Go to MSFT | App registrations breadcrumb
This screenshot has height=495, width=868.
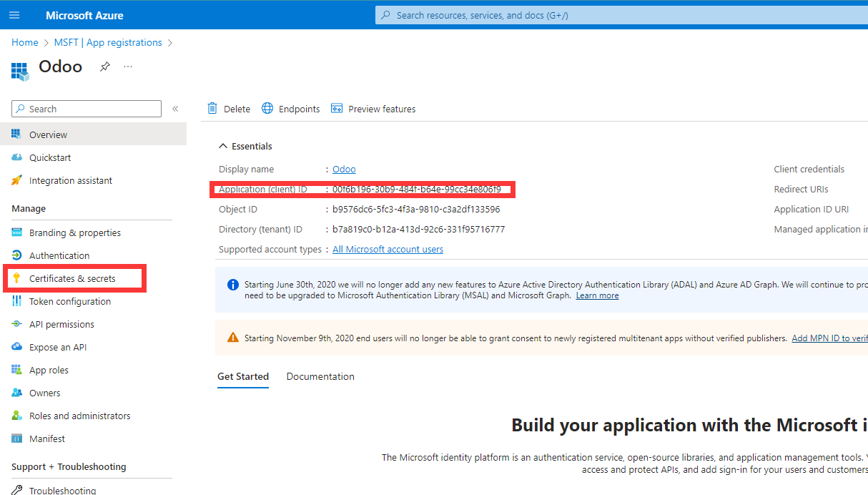(x=108, y=42)
